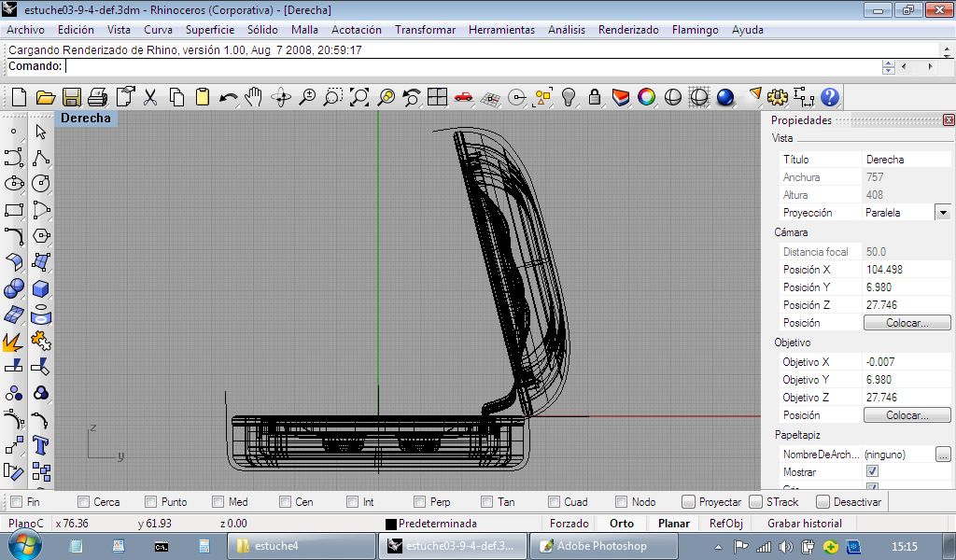Click the Pan view hand icon
956x560 pixels.
click(x=254, y=97)
